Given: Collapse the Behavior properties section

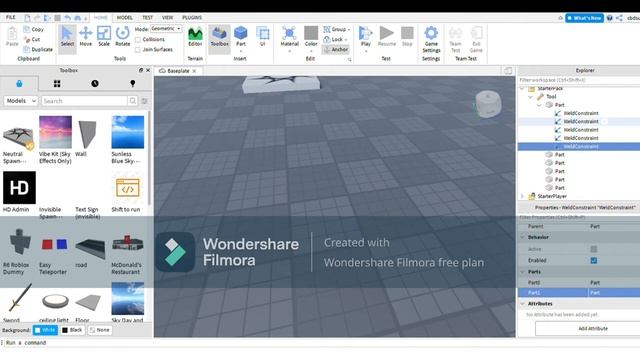Looking at the screenshot, I should coord(522,237).
